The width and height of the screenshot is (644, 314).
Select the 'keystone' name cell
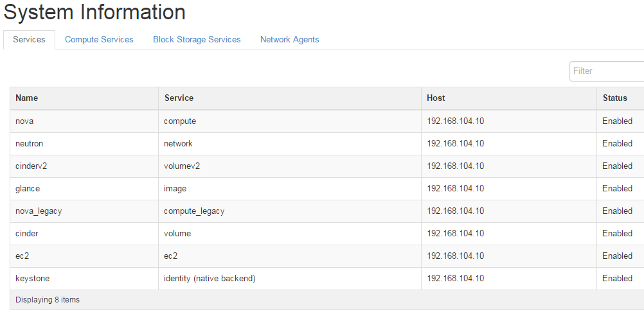(x=84, y=279)
